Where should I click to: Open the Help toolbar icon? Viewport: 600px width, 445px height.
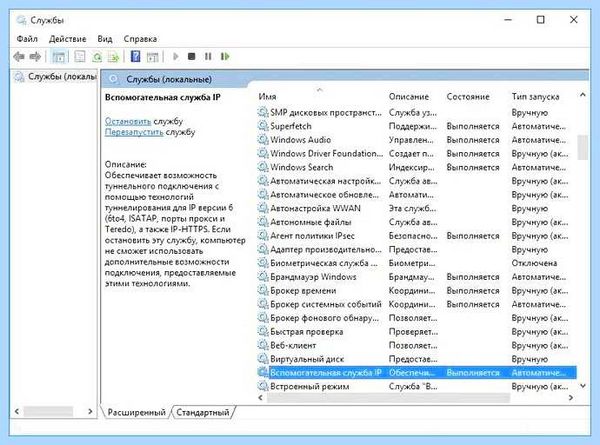tap(135, 57)
